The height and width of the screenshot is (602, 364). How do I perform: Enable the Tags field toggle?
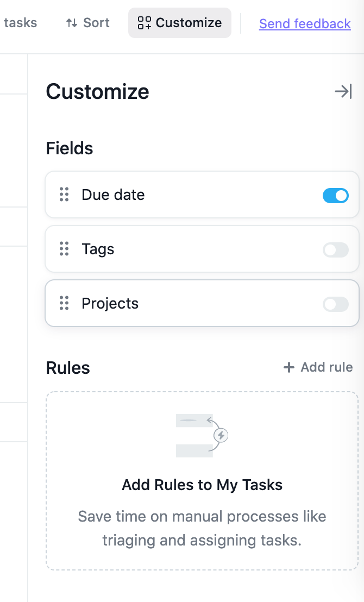[336, 250]
